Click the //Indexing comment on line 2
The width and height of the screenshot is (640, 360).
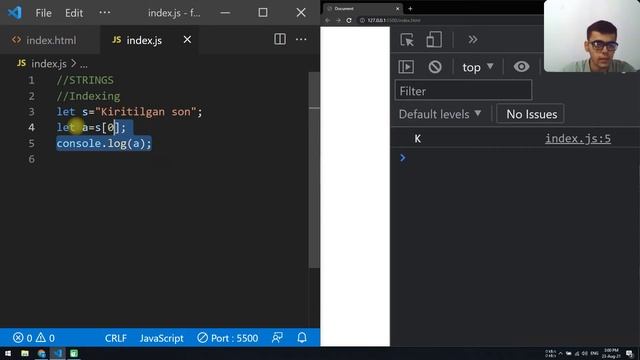click(x=88, y=96)
